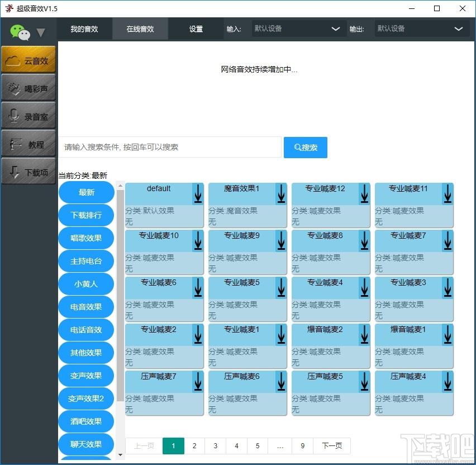Select the 电话音效 category
The width and height of the screenshot is (476, 465).
click(86, 330)
